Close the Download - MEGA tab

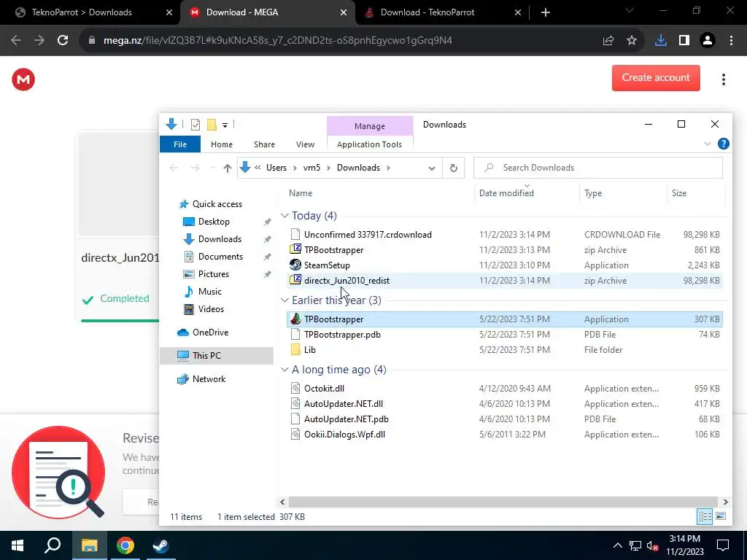344,13
